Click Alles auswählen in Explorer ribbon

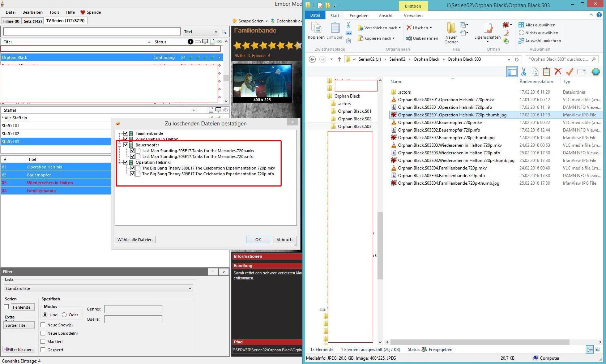pyautogui.click(x=537, y=25)
